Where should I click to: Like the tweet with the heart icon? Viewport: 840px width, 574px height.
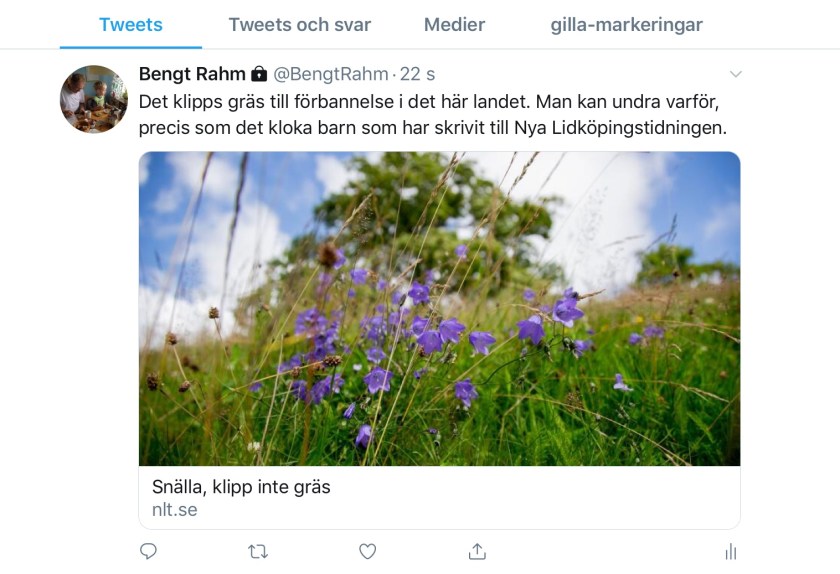(x=367, y=551)
